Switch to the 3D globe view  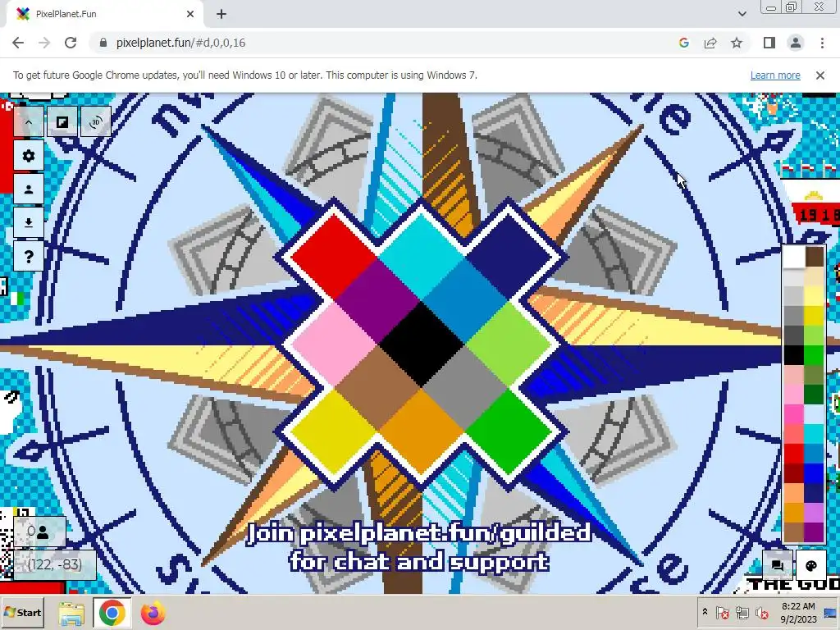(x=96, y=122)
